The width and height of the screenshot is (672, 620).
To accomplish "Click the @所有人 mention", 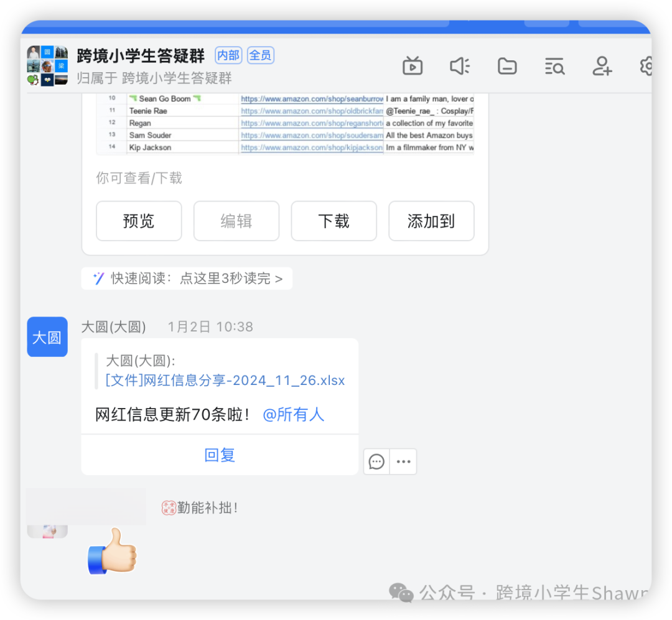I will 294,415.
